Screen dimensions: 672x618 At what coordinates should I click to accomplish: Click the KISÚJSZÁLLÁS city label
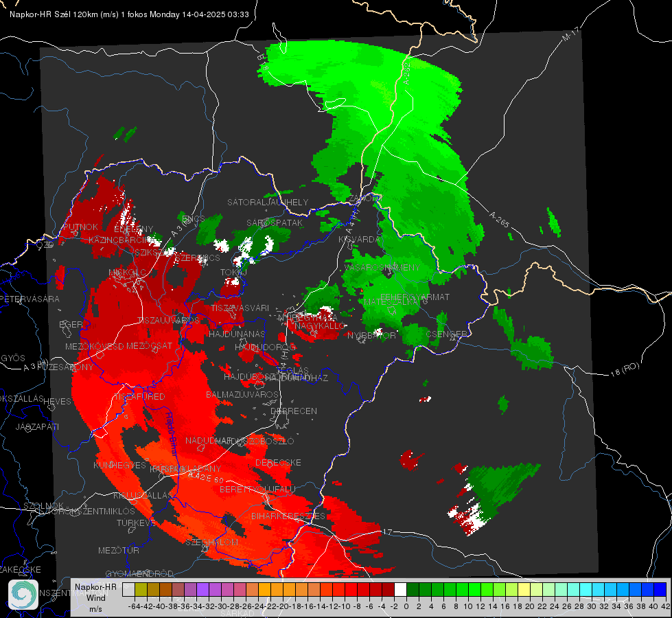coord(143,495)
